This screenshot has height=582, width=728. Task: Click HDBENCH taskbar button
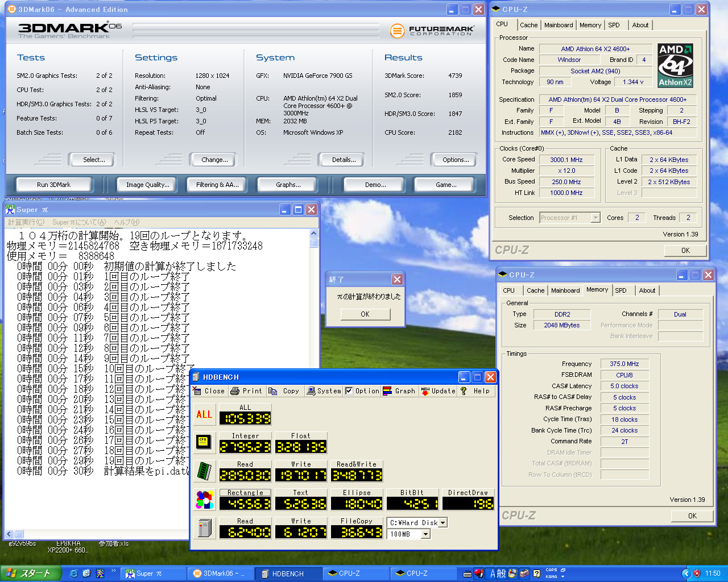289,573
